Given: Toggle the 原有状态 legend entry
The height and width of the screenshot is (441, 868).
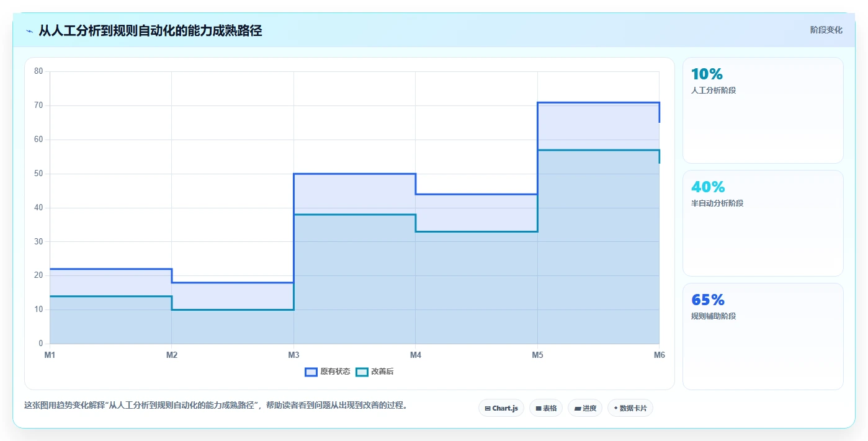Looking at the screenshot, I should click(x=327, y=372).
